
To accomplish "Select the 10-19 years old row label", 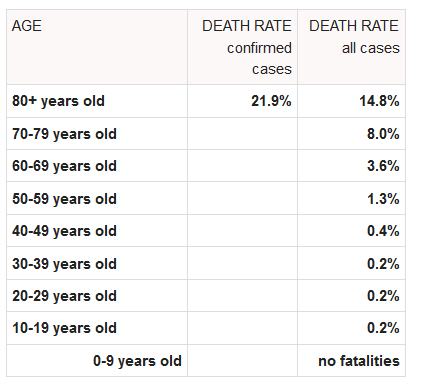I will click(64, 328).
